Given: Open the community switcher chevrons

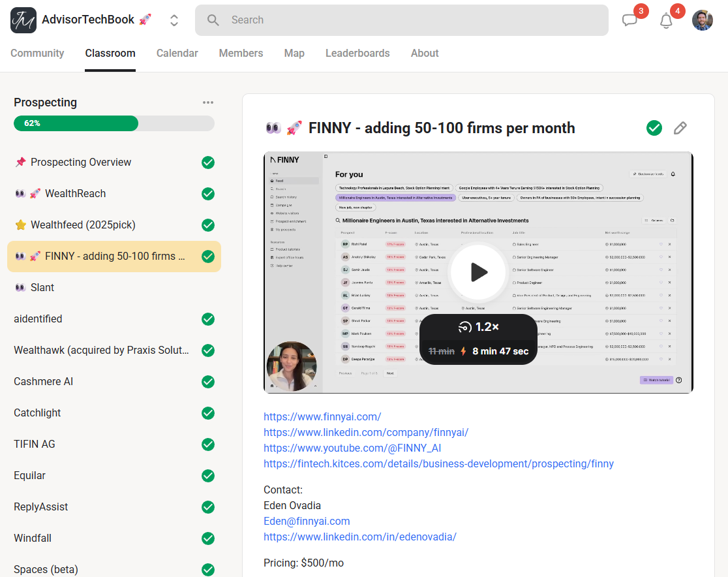Looking at the screenshot, I should pos(174,20).
